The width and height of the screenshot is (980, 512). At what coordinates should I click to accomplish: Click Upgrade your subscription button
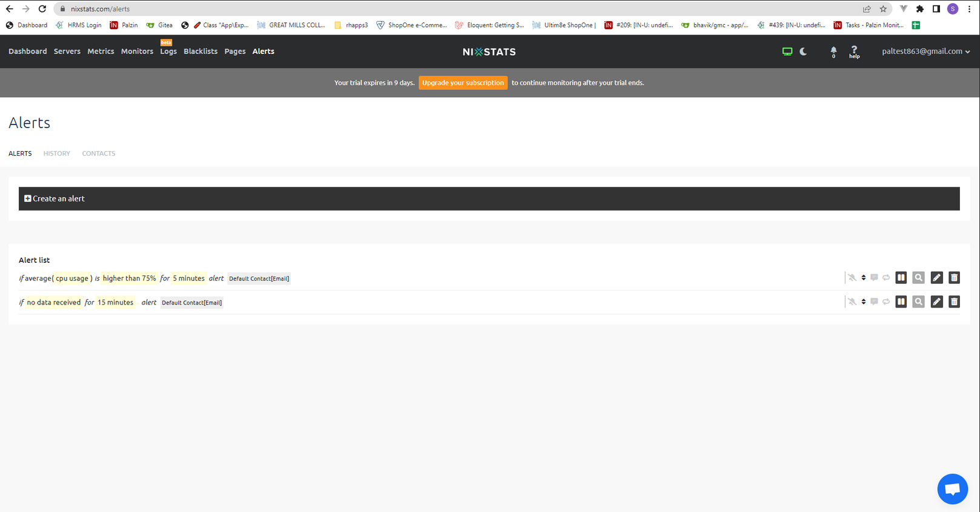click(x=463, y=83)
